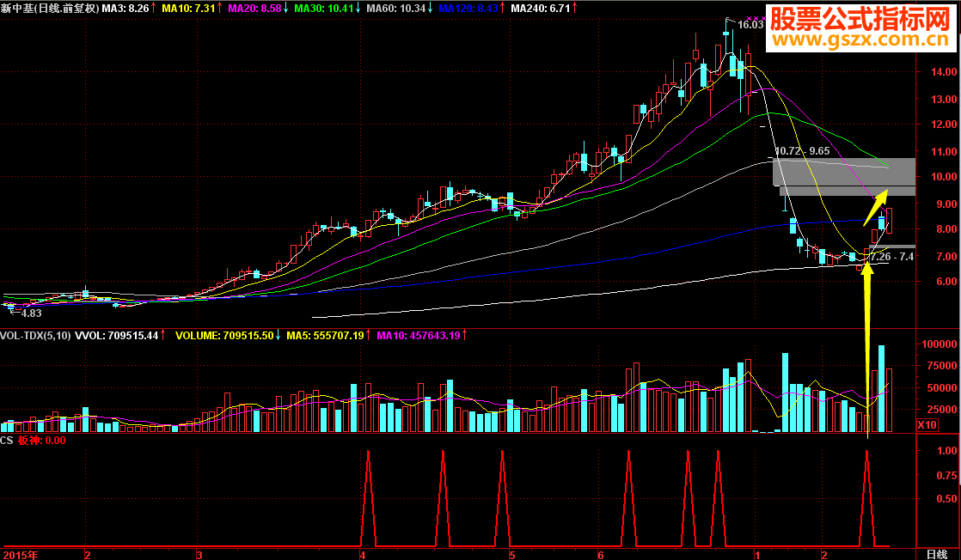961x560 pixels.
Task: Click the MA3: 8.26 indicator label
Action: [125, 8]
